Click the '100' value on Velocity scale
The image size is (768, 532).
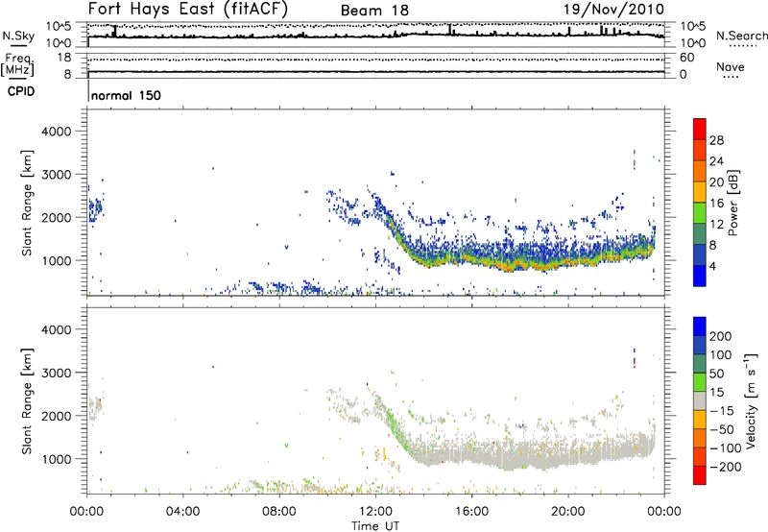721,354
